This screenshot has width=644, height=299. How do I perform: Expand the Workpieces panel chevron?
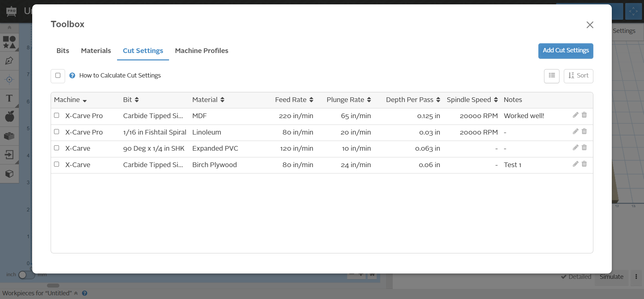click(76, 293)
